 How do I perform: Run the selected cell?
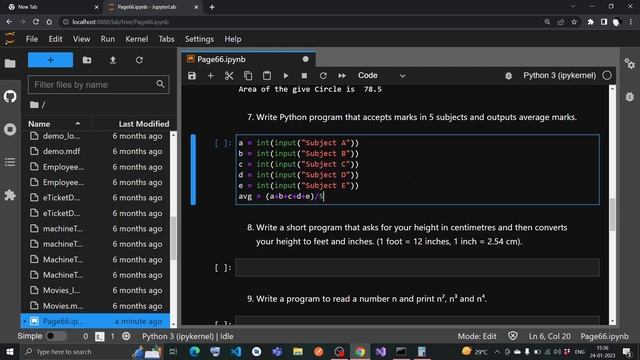[x=286, y=76]
